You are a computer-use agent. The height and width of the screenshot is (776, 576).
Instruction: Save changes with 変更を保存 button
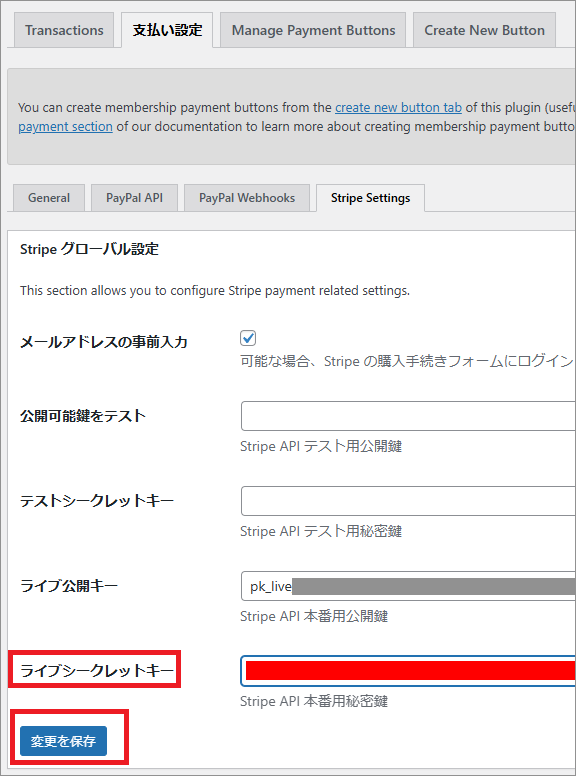[63, 741]
